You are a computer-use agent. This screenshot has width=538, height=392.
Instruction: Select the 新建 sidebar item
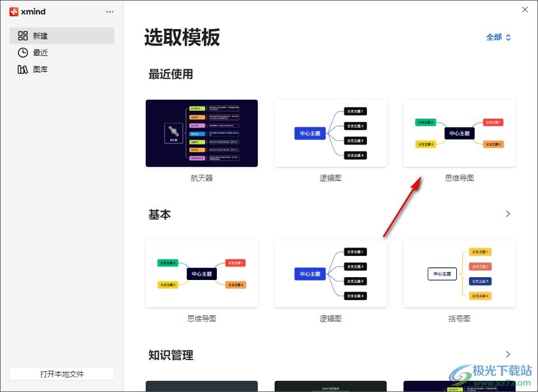[x=62, y=36]
